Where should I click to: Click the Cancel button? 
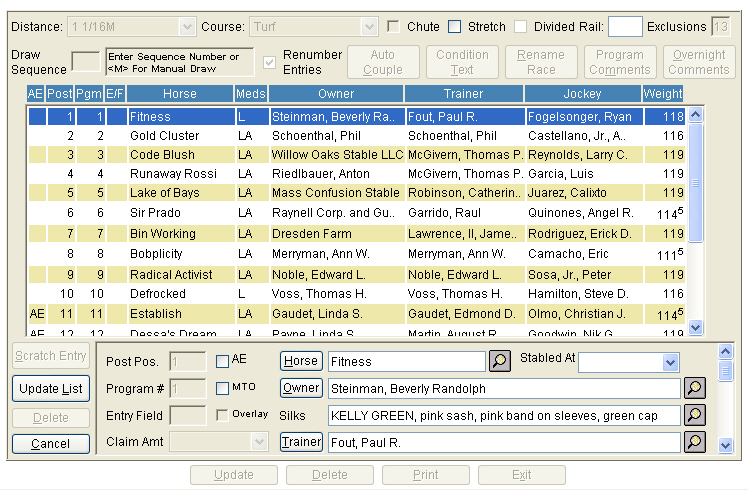tap(50, 443)
